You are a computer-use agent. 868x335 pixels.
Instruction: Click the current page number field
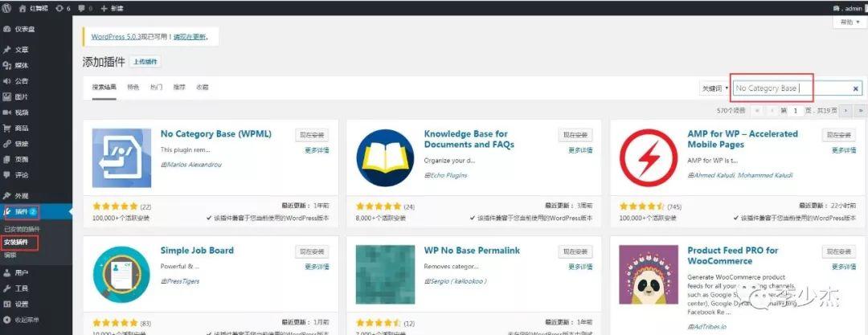tap(796, 111)
